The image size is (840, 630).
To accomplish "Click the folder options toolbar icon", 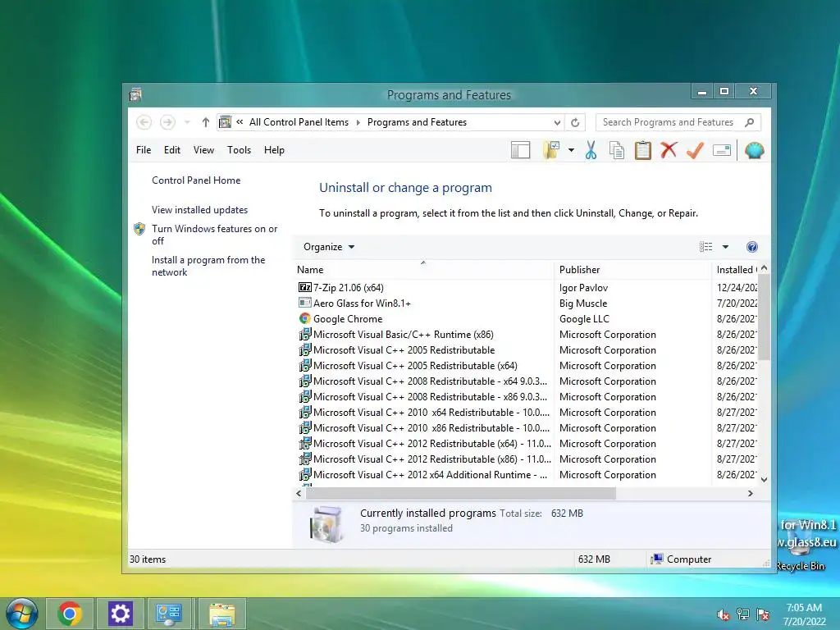I will coord(550,151).
